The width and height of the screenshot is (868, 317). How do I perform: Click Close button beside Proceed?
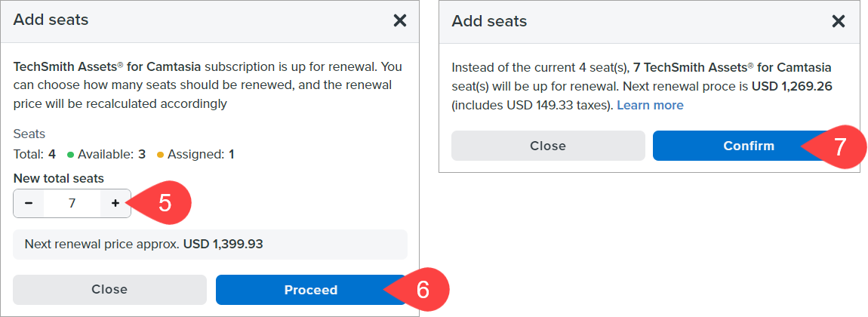tap(109, 290)
